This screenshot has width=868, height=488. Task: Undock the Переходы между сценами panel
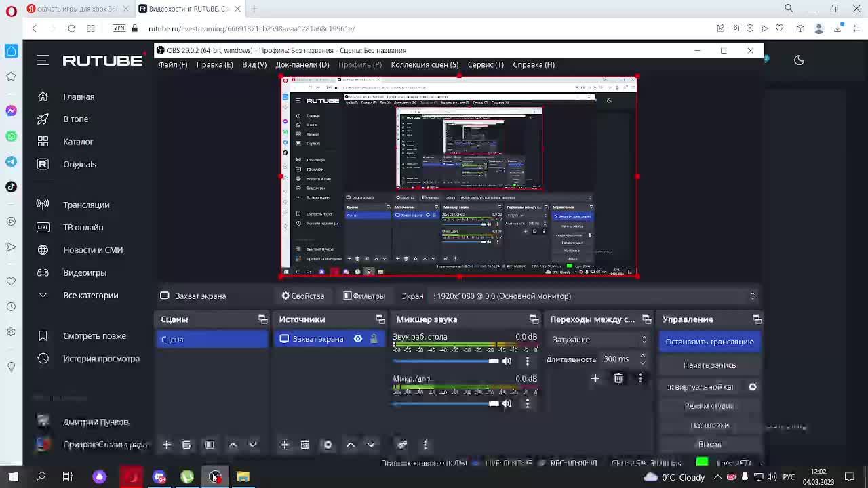point(647,319)
